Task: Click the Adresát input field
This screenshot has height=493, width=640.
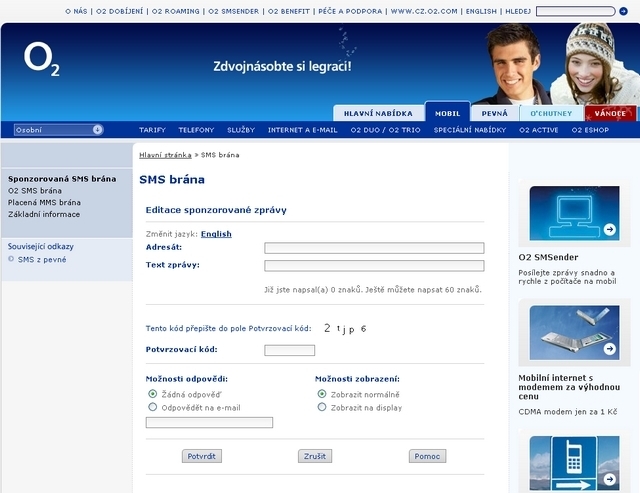Action: point(374,248)
